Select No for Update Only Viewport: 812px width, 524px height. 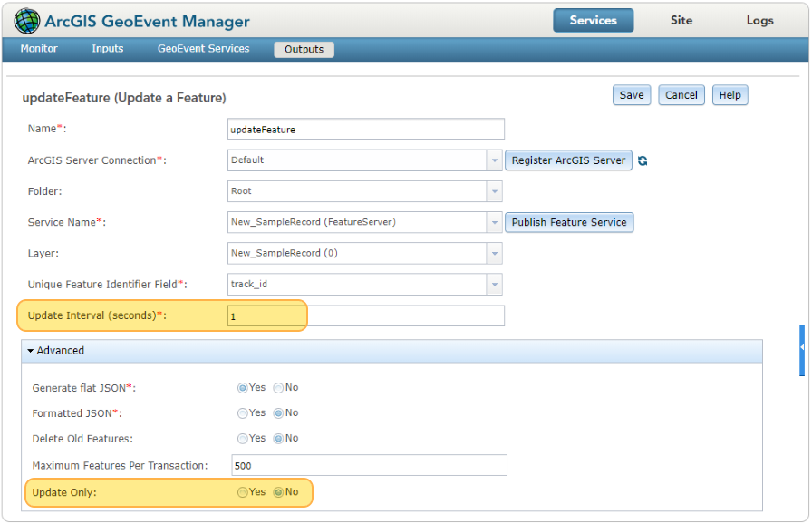click(278, 492)
